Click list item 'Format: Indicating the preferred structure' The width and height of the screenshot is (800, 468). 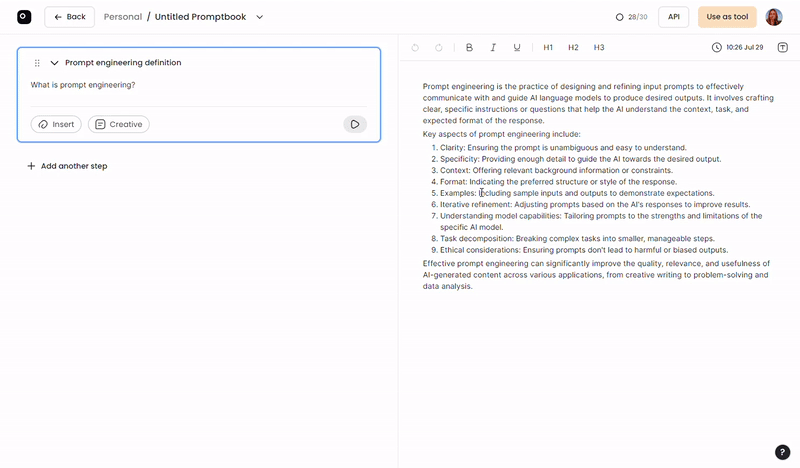(558, 182)
